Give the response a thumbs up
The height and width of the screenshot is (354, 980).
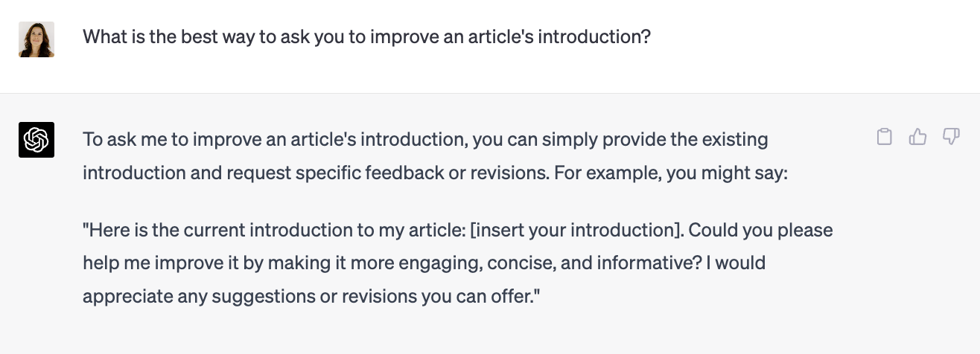click(917, 137)
